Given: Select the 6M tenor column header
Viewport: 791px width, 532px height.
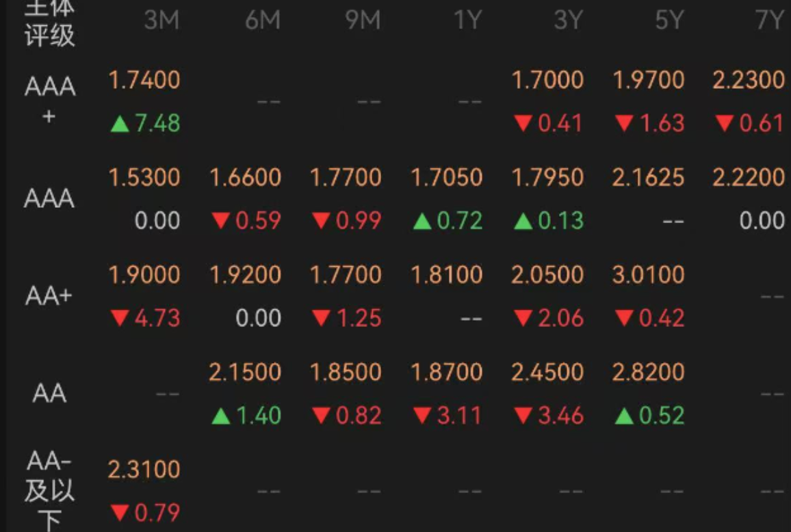Looking at the screenshot, I should [x=263, y=21].
